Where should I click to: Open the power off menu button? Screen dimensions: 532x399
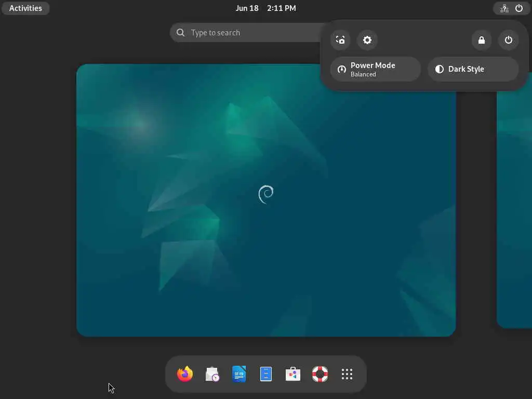coord(508,40)
